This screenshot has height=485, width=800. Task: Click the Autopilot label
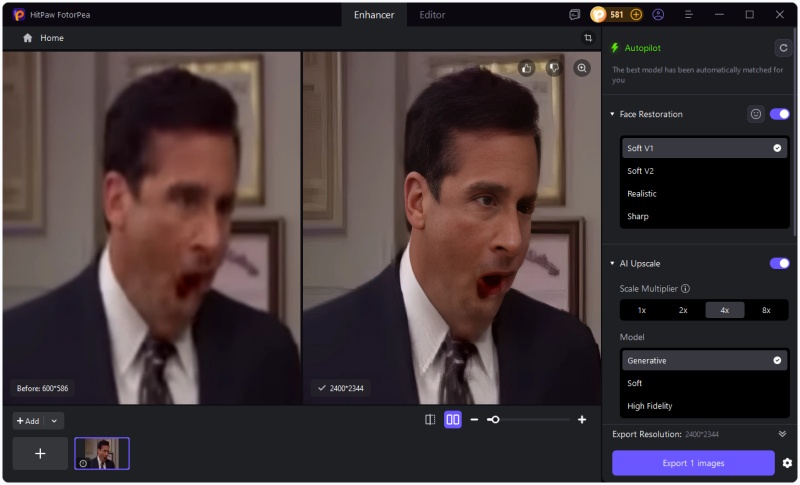click(x=642, y=48)
